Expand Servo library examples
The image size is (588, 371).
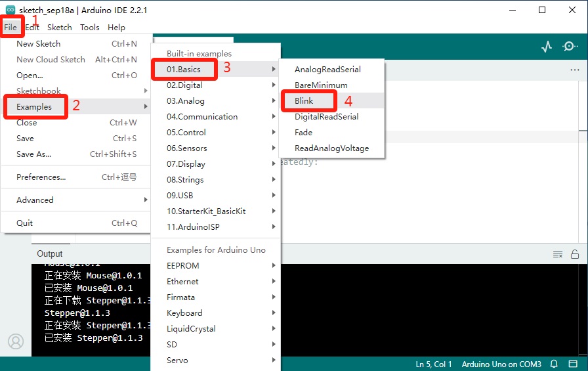coord(216,360)
